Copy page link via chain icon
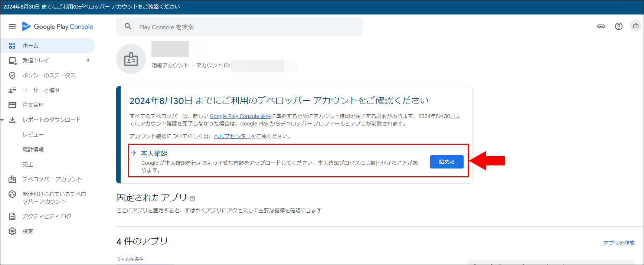644x265 pixels. 601,26
